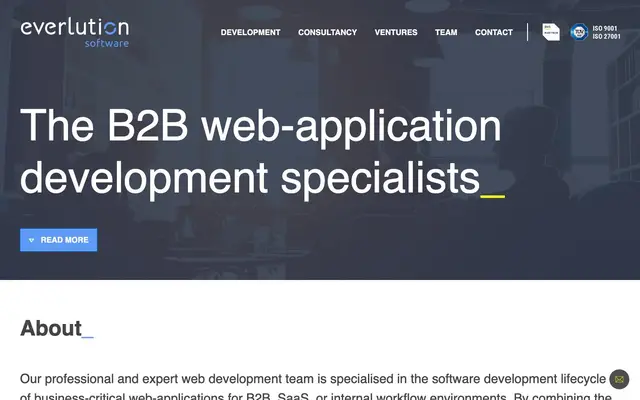Click the everlution software logo
Viewport: 640px width, 400px height.
pyautogui.click(x=75, y=33)
